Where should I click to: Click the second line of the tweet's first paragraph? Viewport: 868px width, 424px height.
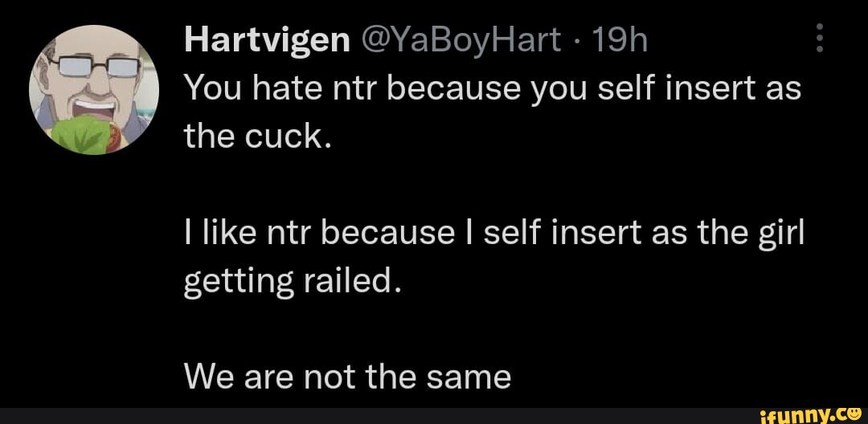(x=257, y=139)
